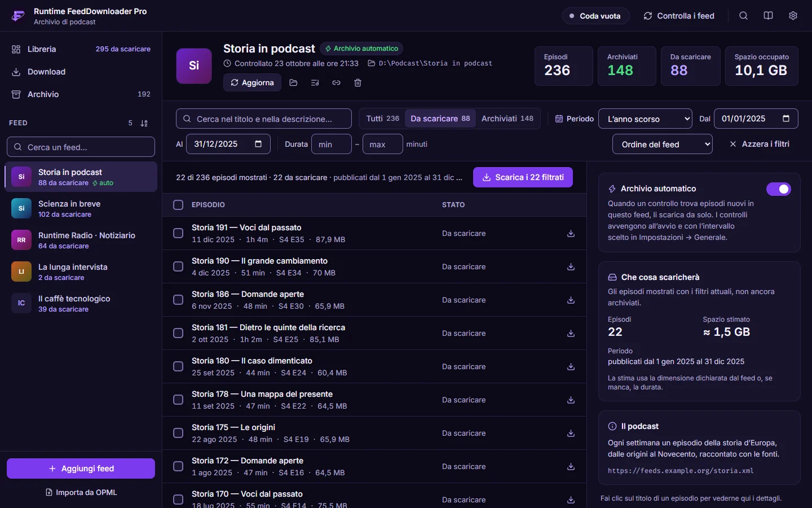Click Controlla i feed
This screenshot has height=508, width=812.
click(679, 16)
